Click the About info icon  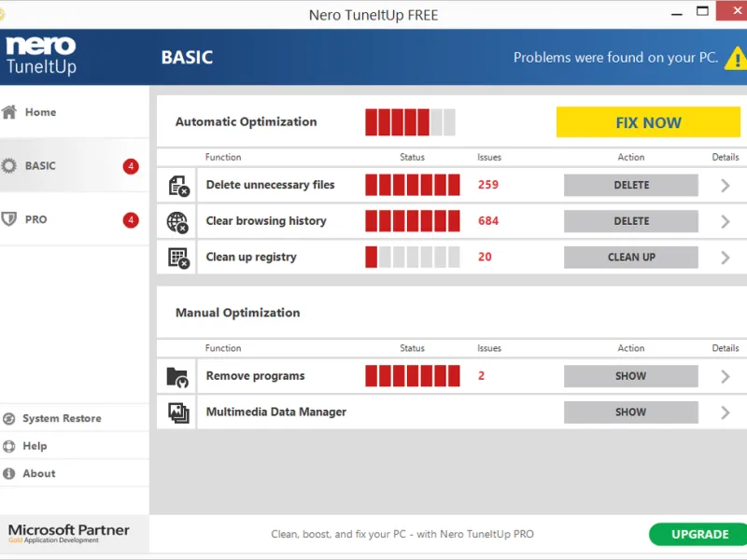[x=8, y=474]
